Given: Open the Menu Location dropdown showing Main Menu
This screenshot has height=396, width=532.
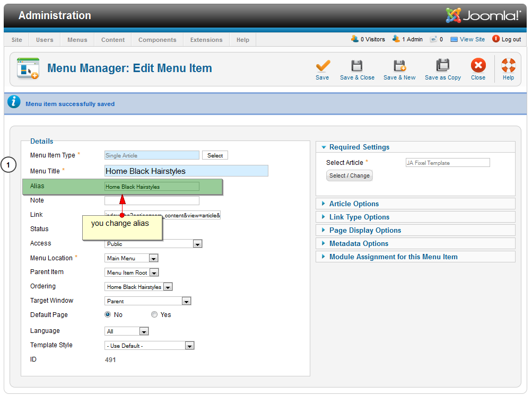Looking at the screenshot, I should pos(132,258).
